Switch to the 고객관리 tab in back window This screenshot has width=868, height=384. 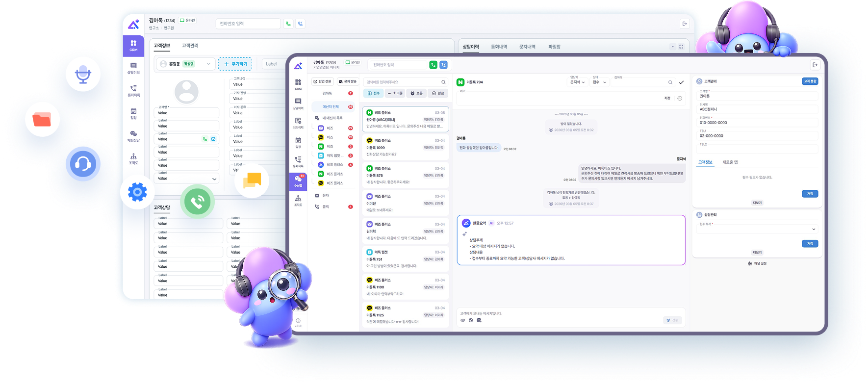tap(190, 46)
